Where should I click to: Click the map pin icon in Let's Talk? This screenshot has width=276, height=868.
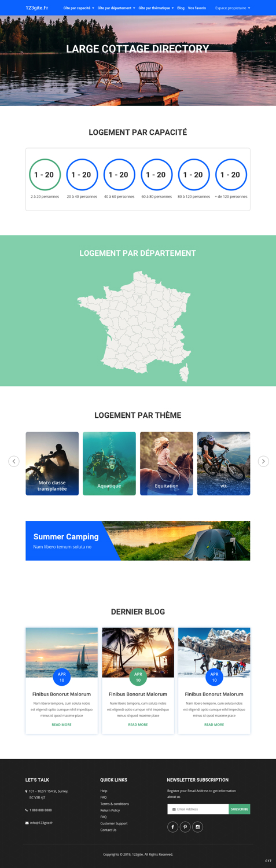27,791
